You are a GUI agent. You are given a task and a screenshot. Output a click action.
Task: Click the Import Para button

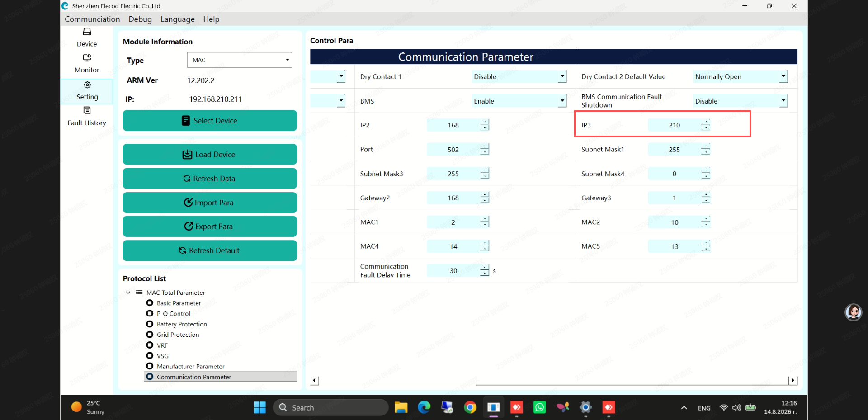210,203
